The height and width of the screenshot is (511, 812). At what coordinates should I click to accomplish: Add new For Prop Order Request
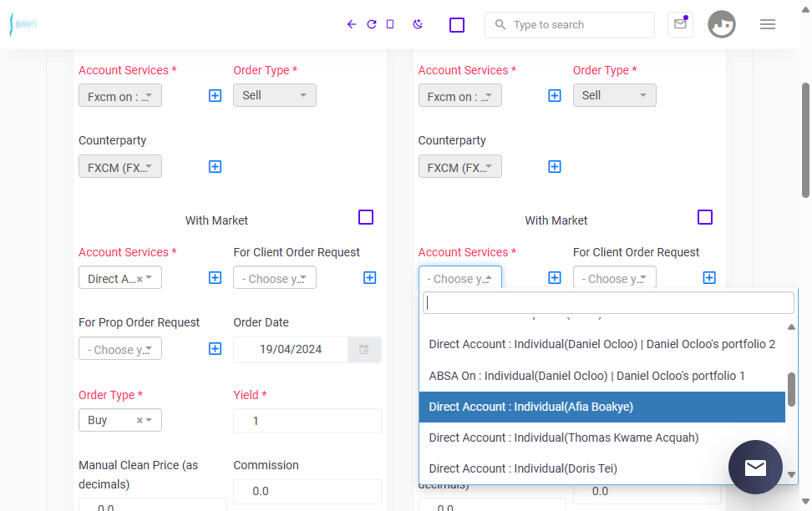215,349
